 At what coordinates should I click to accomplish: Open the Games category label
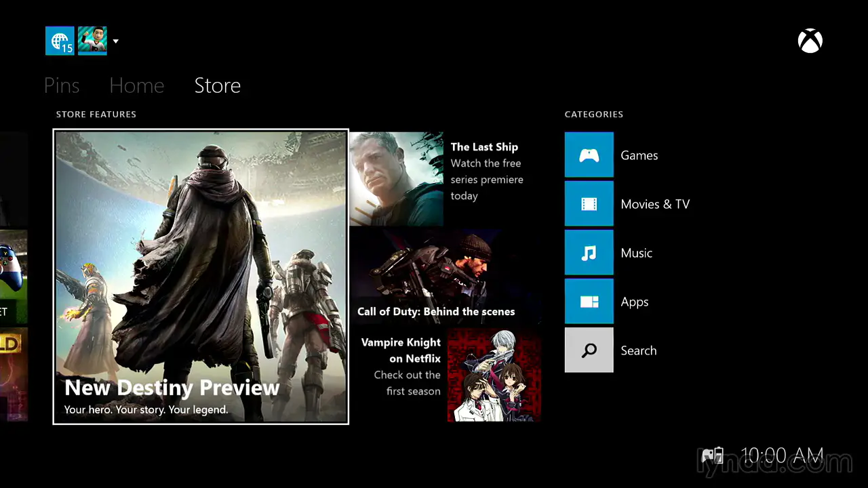coord(639,155)
